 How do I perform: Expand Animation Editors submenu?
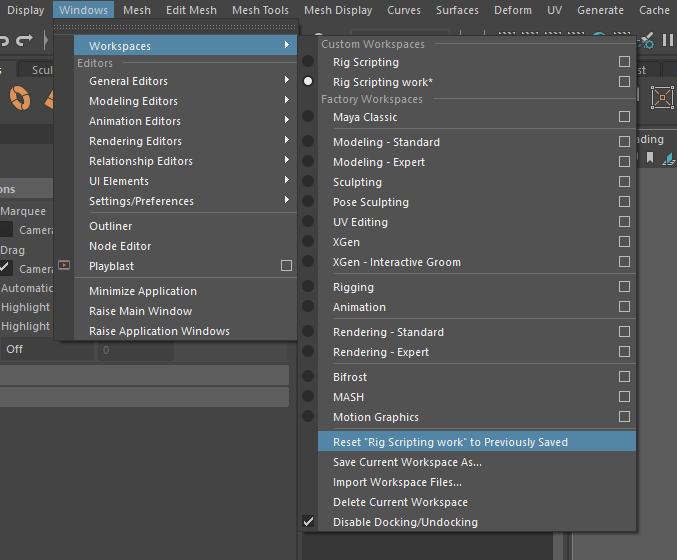point(186,120)
